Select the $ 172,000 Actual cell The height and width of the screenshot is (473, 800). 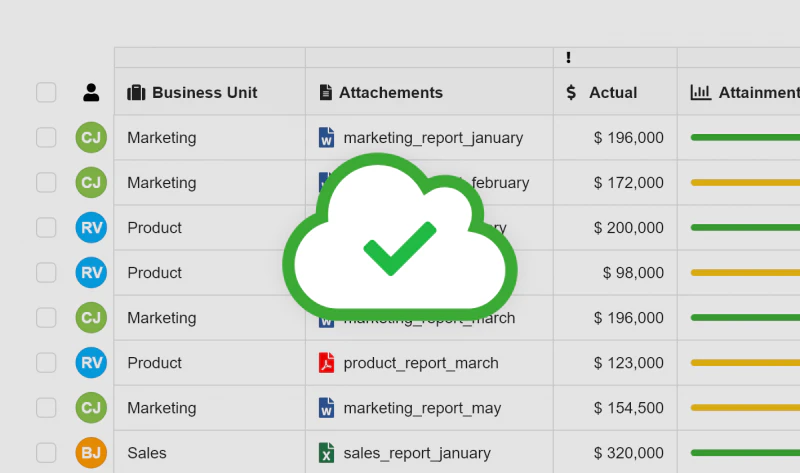[x=615, y=182]
